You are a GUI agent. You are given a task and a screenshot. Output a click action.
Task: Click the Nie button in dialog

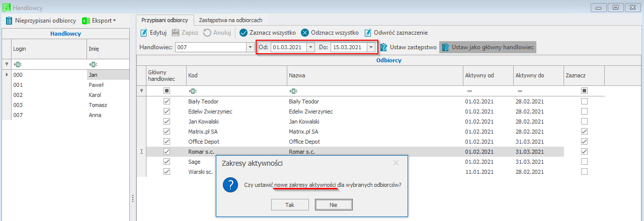click(x=333, y=205)
